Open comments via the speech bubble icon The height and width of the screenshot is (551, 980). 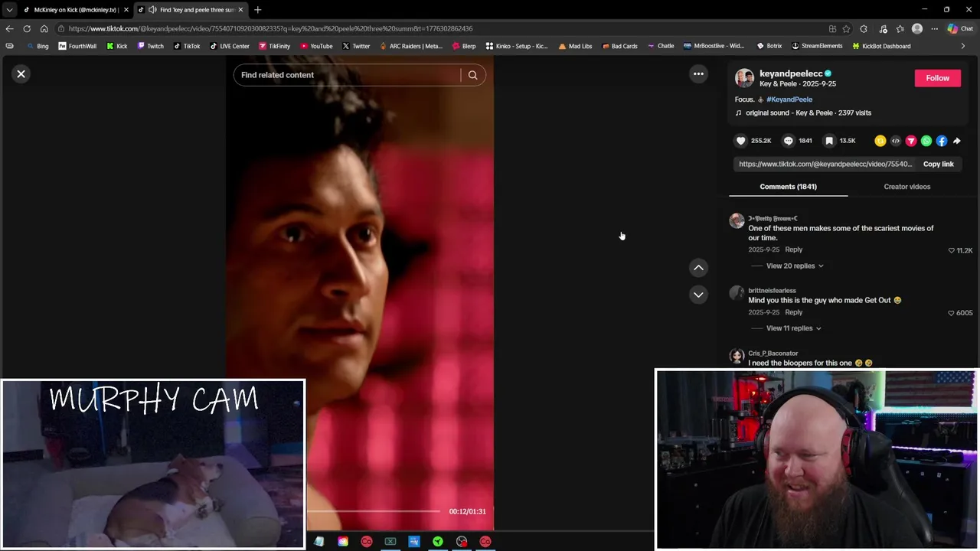[788, 141]
